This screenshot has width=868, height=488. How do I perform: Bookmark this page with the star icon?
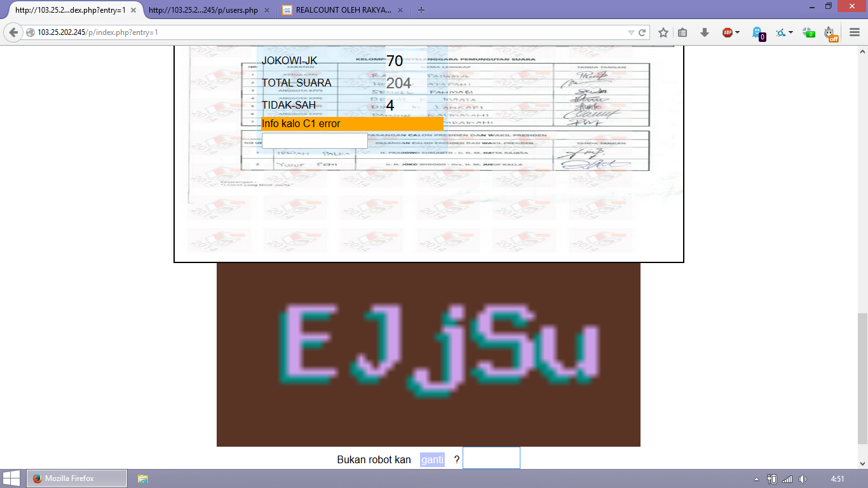(663, 32)
